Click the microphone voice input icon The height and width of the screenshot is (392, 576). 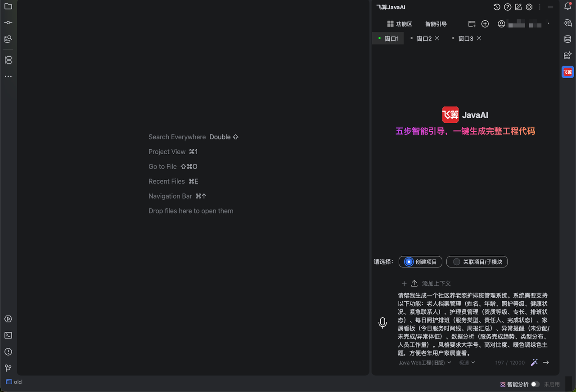pos(382,323)
